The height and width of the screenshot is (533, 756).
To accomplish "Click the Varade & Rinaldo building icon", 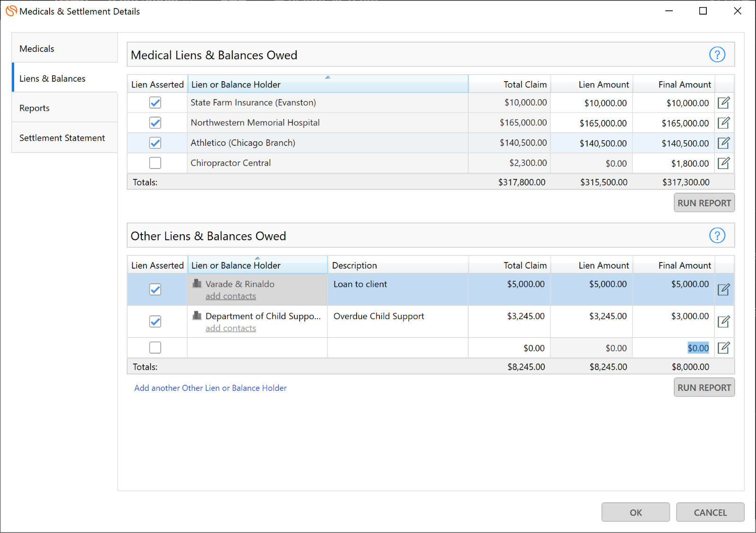I will click(197, 284).
